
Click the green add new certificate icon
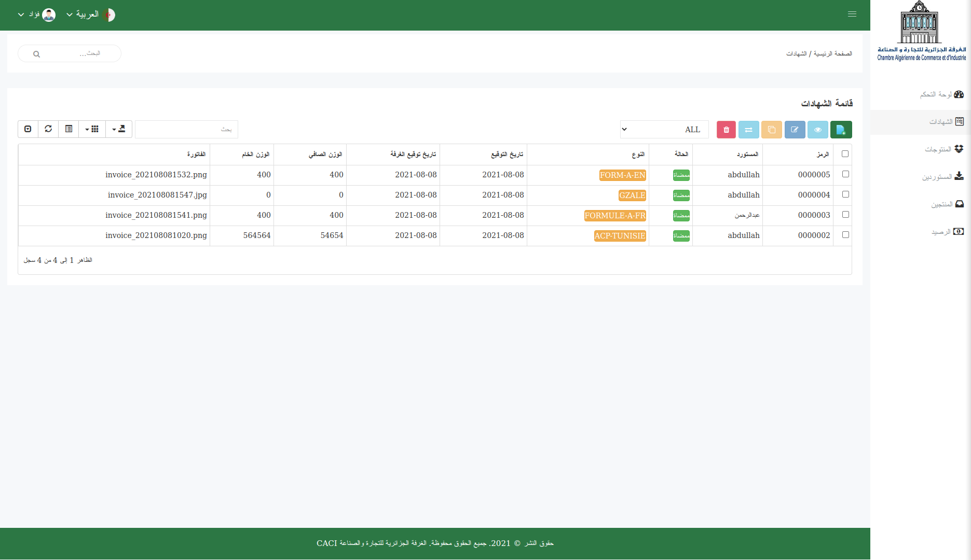click(x=841, y=130)
